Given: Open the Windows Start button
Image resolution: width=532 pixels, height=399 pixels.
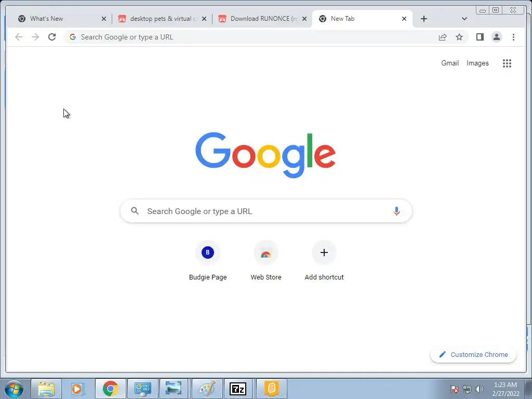Looking at the screenshot, I should pos(14,389).
